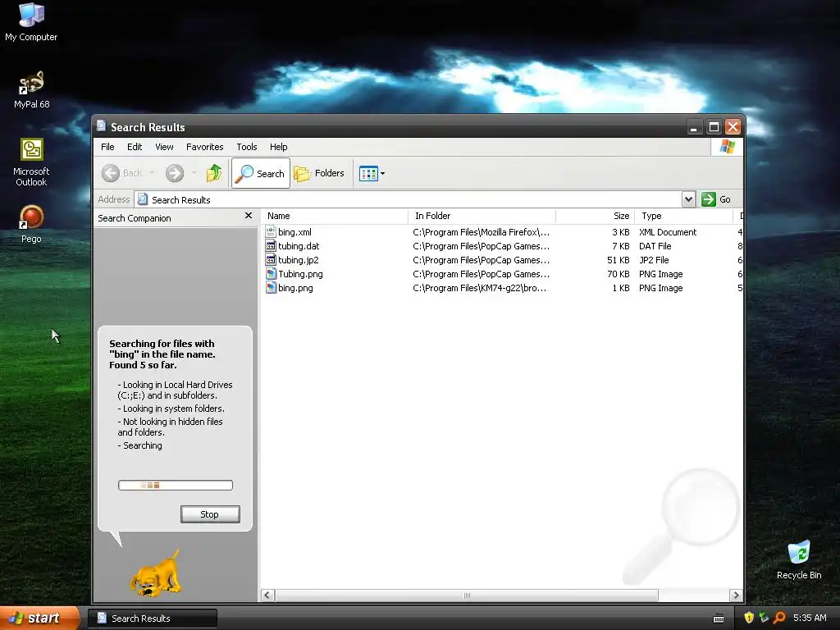
Task: Click Search Results taskbar button
Action: 153,619
